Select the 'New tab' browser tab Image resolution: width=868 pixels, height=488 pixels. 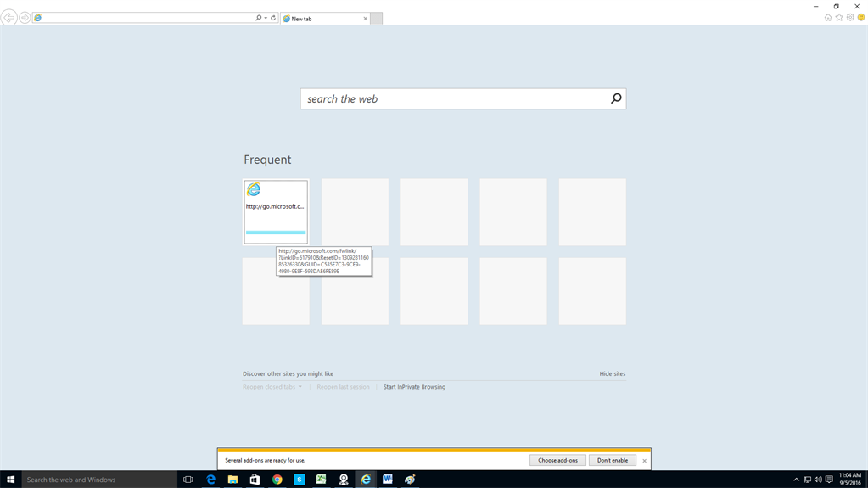324,19
